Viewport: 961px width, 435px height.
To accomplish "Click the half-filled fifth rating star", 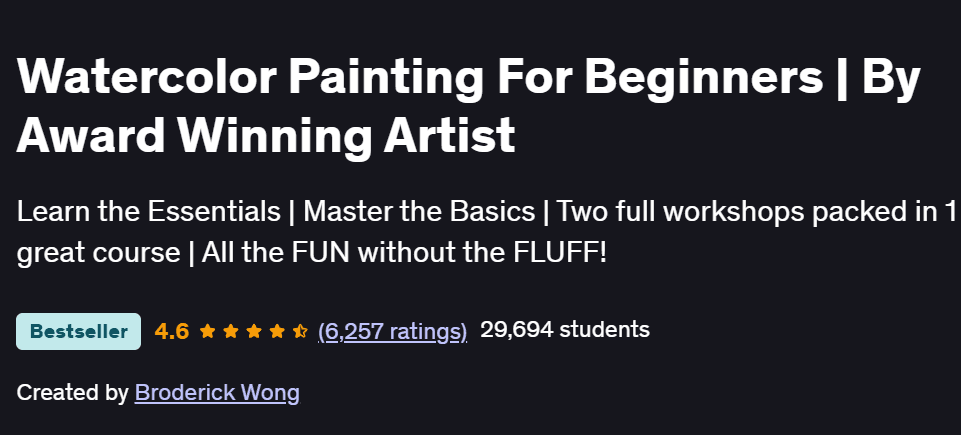I will [x=300, y=331].
